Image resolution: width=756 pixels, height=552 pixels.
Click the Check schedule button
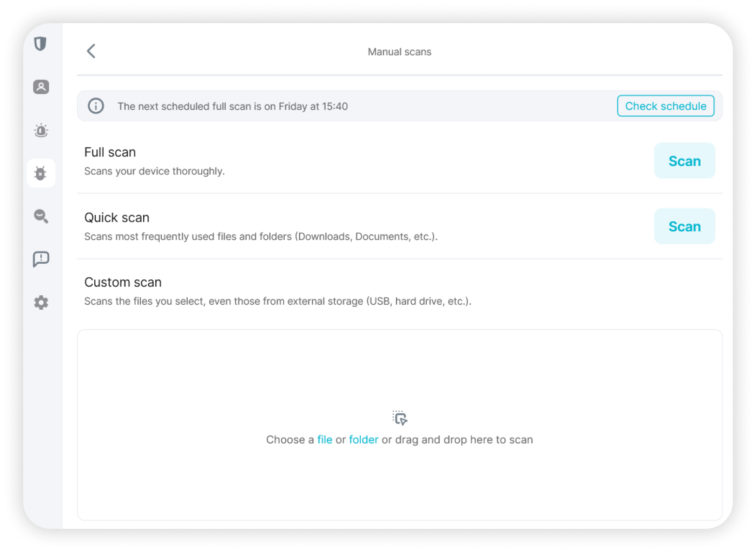[x=665, y=106]
